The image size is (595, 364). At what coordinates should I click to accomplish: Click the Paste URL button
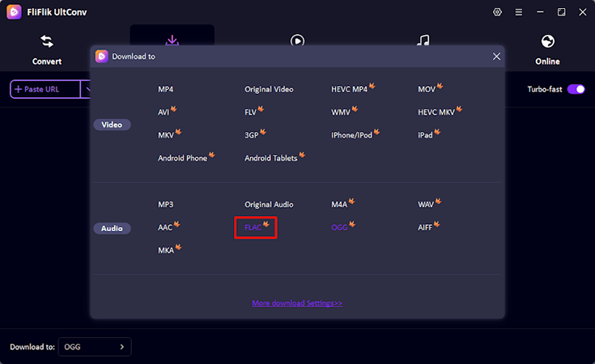pos(45,89)
